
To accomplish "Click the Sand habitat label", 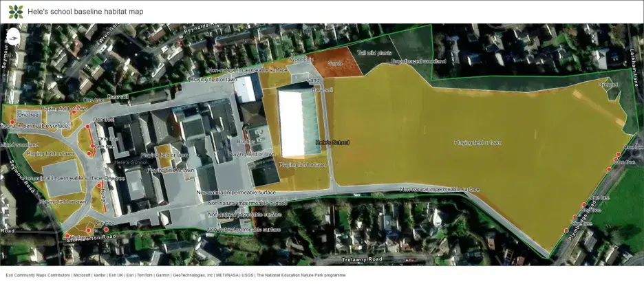I will click(313, 81).
